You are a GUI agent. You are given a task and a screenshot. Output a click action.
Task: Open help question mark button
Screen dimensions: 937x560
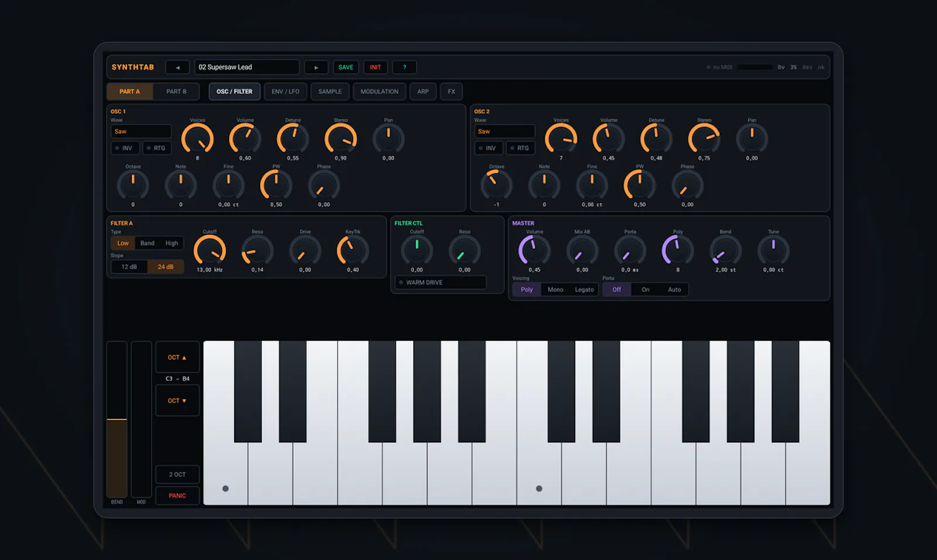pos(405,67)
